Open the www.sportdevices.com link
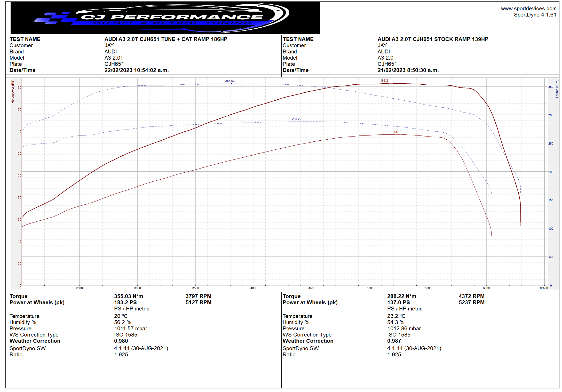The width and height of the screenshot is (562, 392). tap(528, 9)
